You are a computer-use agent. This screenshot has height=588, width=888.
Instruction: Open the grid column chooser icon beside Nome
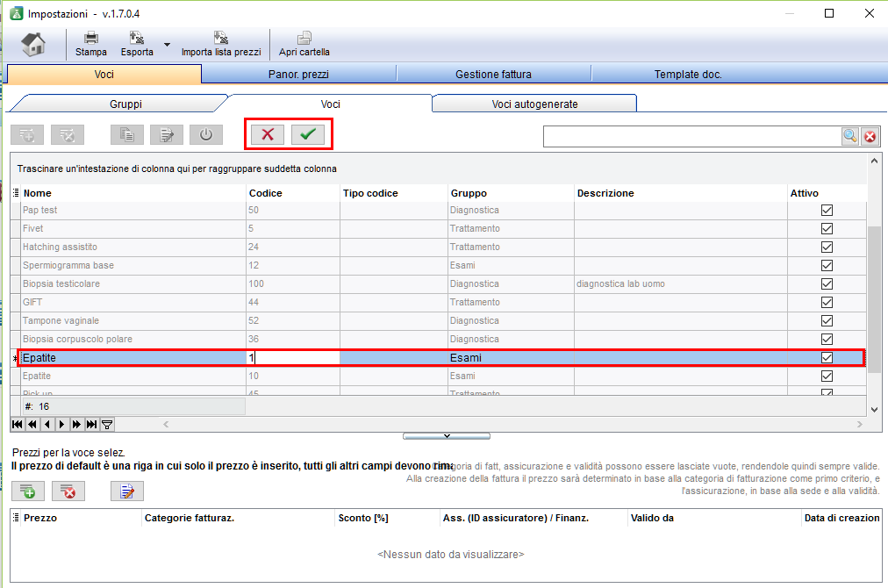[16, 193]
